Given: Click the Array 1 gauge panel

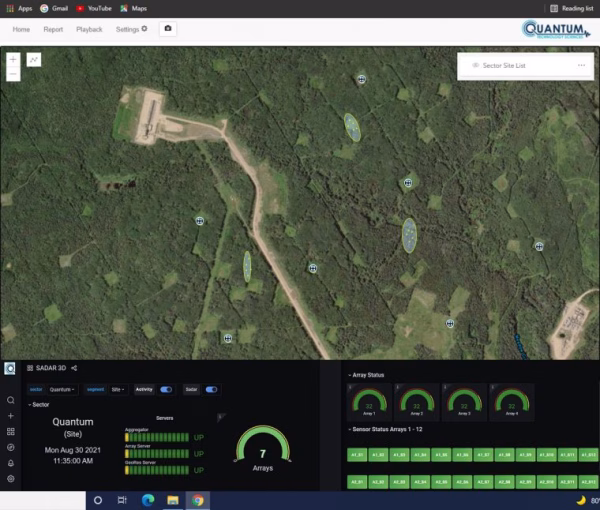Looking at the screenshot, I should click(367, 402).
